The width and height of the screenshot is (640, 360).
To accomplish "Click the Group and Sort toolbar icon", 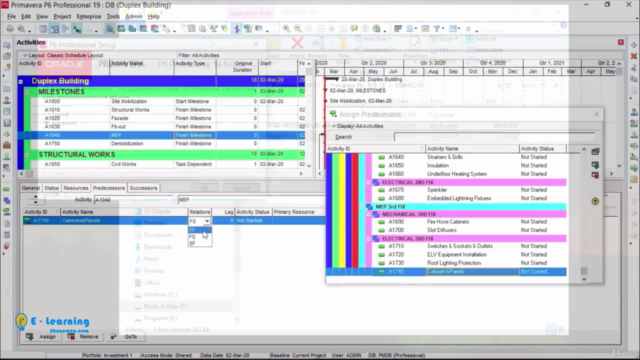I will tap(453, 29).
